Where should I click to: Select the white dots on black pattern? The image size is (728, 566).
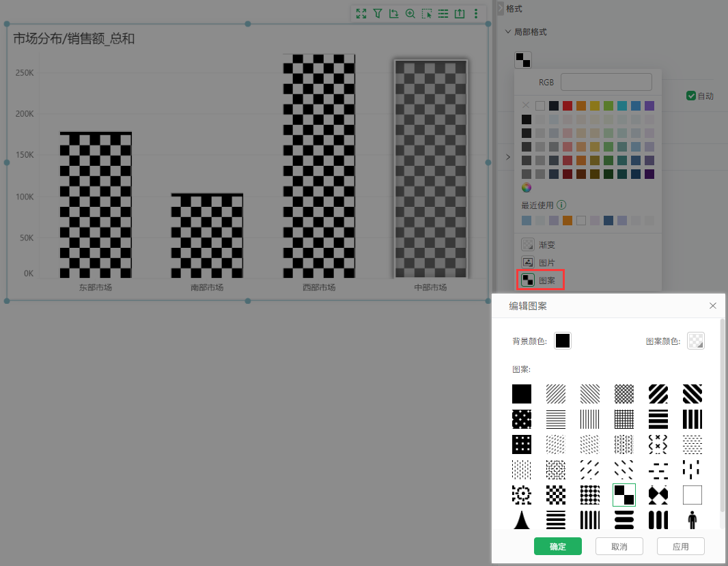[521, 419]
